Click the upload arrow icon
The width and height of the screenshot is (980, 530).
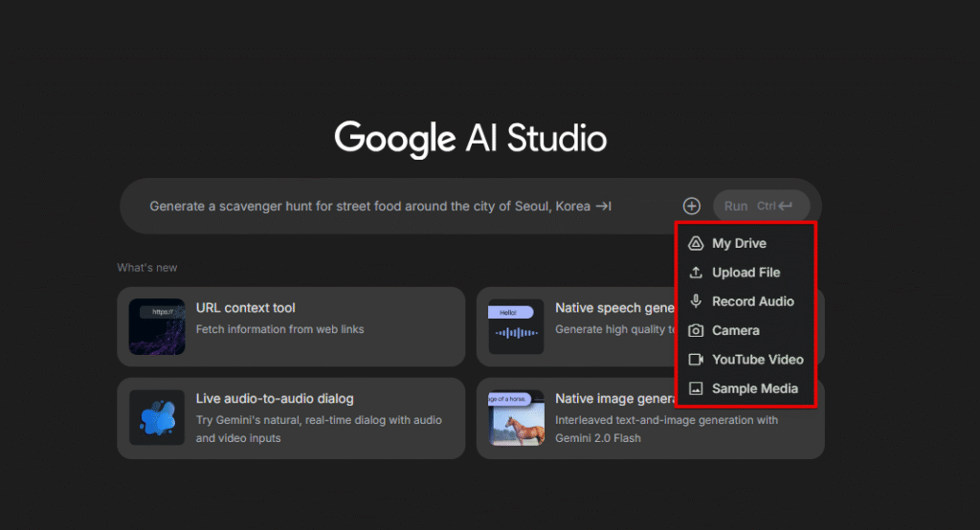click(696, 273)
